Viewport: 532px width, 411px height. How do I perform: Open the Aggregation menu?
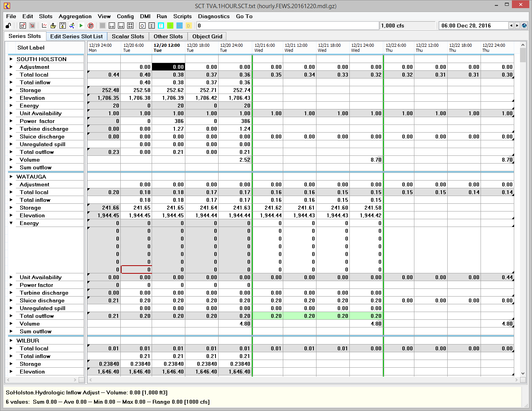75,16
